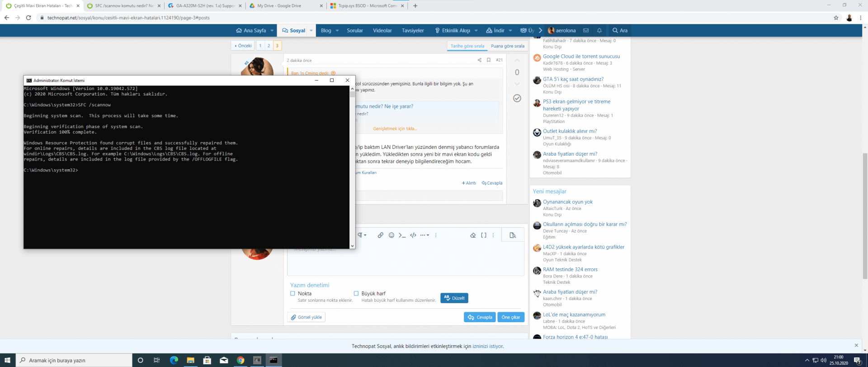Clear formatting with the eraser icon
Viewport: 868px width, 367px height.
[x=473, y=235]
